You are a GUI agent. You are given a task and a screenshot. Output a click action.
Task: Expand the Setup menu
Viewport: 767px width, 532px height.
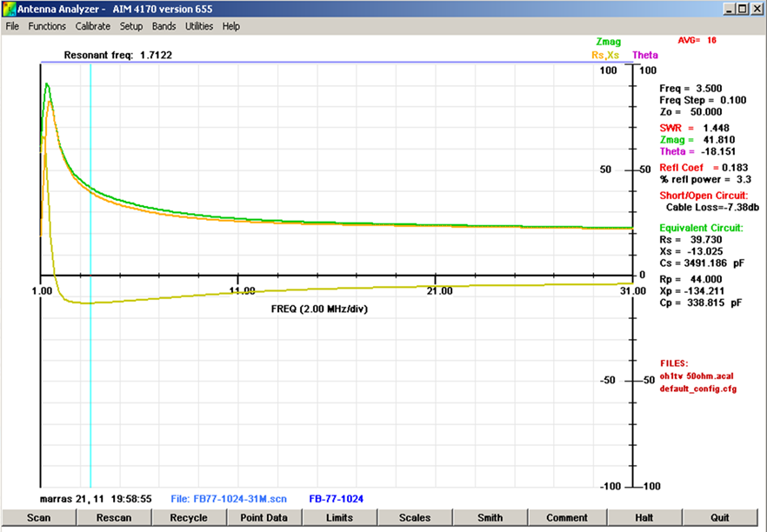coord(131,26)
